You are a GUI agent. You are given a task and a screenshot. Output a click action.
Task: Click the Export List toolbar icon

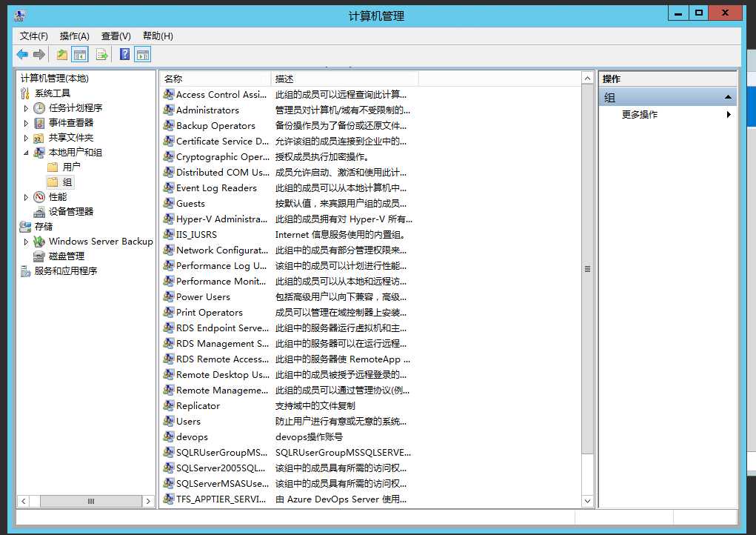click(102, 54)
